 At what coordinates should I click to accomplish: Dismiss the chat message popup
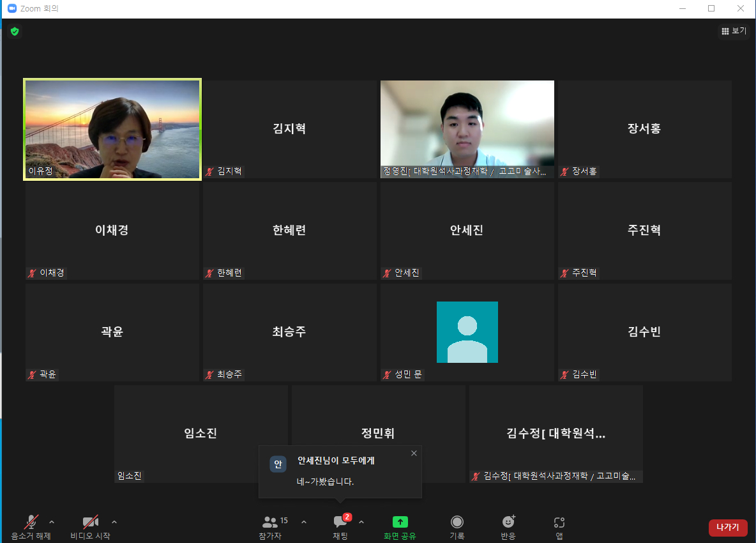[414, 454]
